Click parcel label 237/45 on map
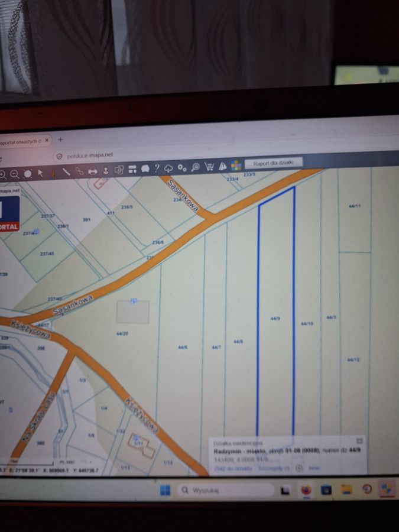Screen dimensions: 399x532 coord(47,254)
